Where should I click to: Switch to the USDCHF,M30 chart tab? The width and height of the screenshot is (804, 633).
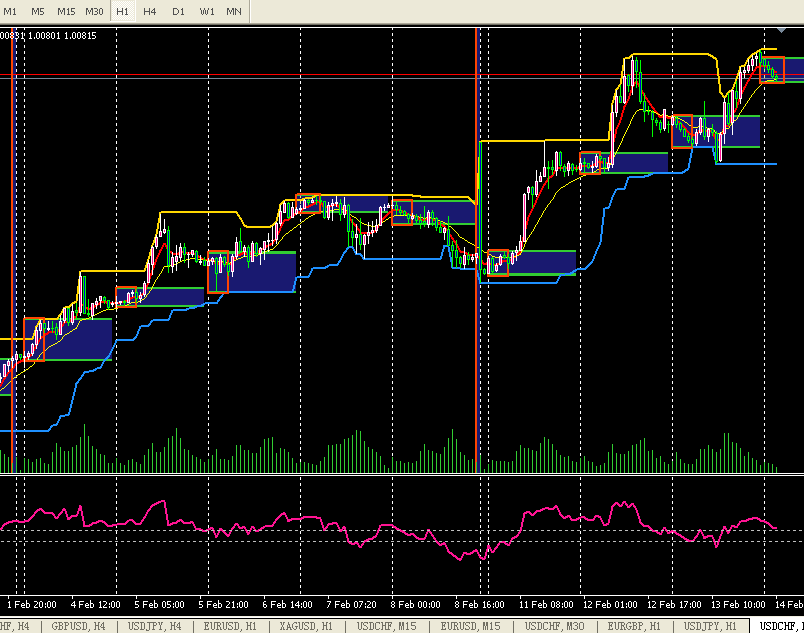click(554, 626)
